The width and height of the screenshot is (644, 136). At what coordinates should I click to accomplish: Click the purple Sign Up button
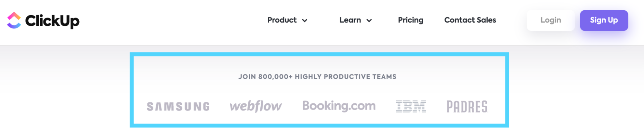click(604, 20)
